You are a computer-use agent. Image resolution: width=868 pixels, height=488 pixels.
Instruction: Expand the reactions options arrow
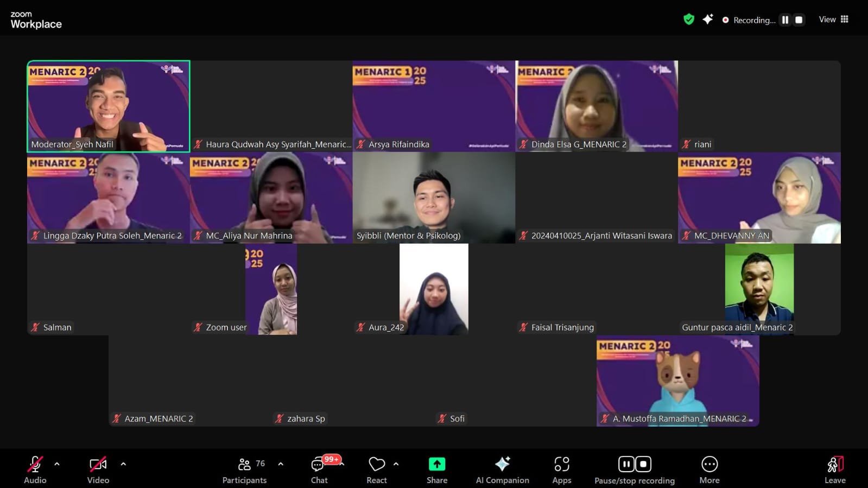[x=396, y=464]
